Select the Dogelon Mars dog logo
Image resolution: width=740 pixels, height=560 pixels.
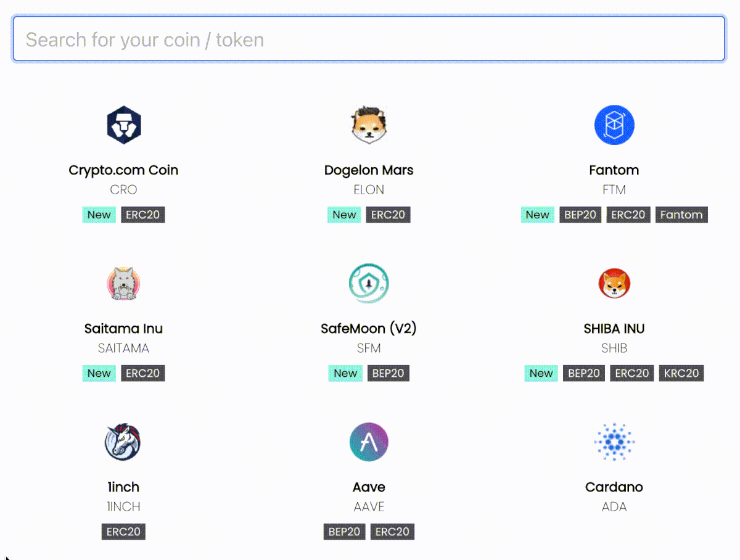[x=369, y=125]
